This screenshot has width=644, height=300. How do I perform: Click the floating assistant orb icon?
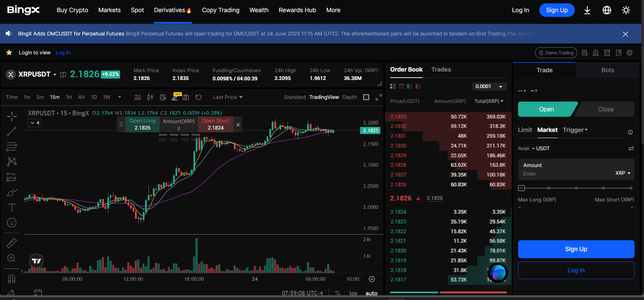(x=498, y=273)
